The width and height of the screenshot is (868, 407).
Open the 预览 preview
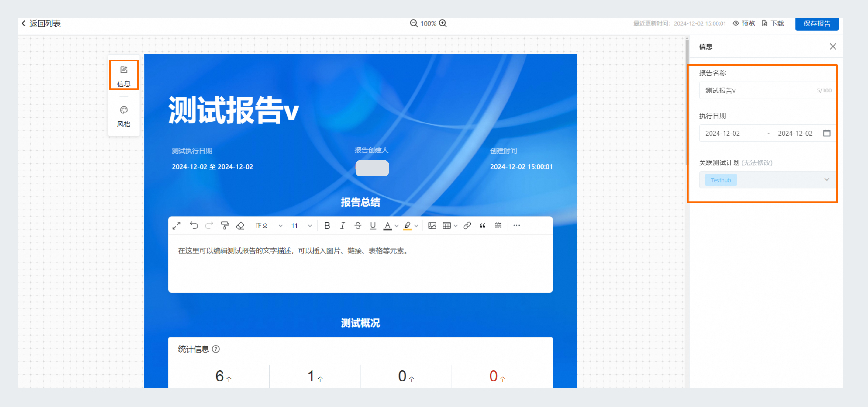coord(744,23)
